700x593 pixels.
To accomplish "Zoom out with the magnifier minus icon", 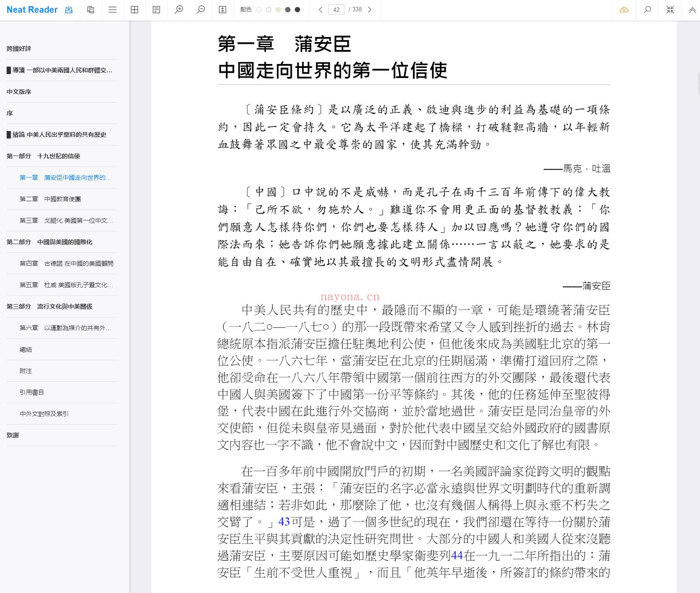I will [201, 10].
